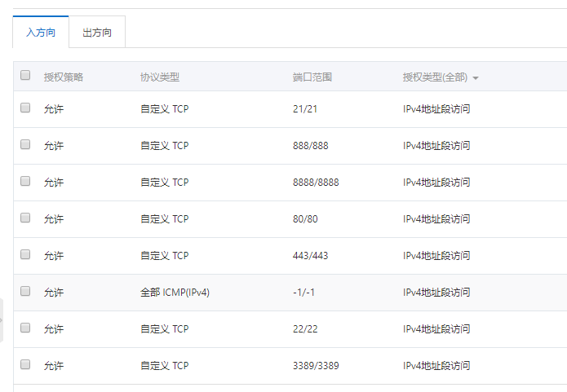This screenshot has height=392, width=567.
Task: Select checkbox for 8888/8888 rule
Action: point(25,181)
